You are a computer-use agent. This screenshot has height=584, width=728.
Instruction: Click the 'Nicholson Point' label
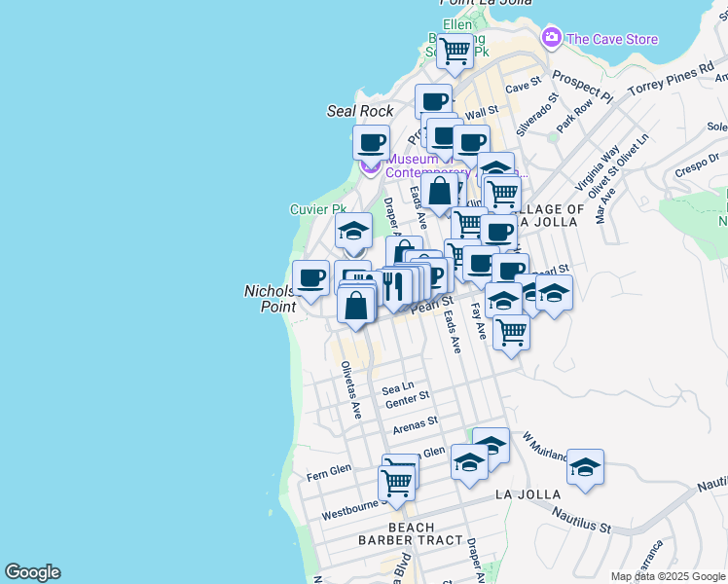(271, 299)
